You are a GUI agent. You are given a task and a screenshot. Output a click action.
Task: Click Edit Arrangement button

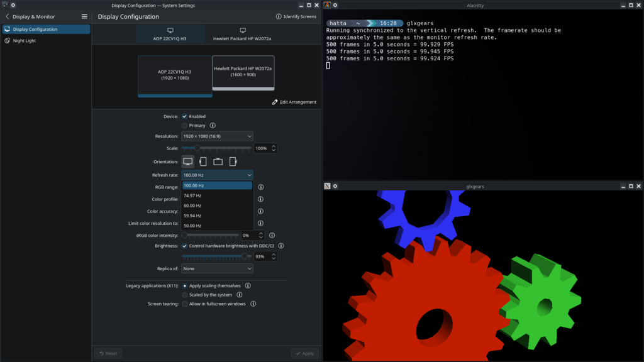[x=294, y=102]
